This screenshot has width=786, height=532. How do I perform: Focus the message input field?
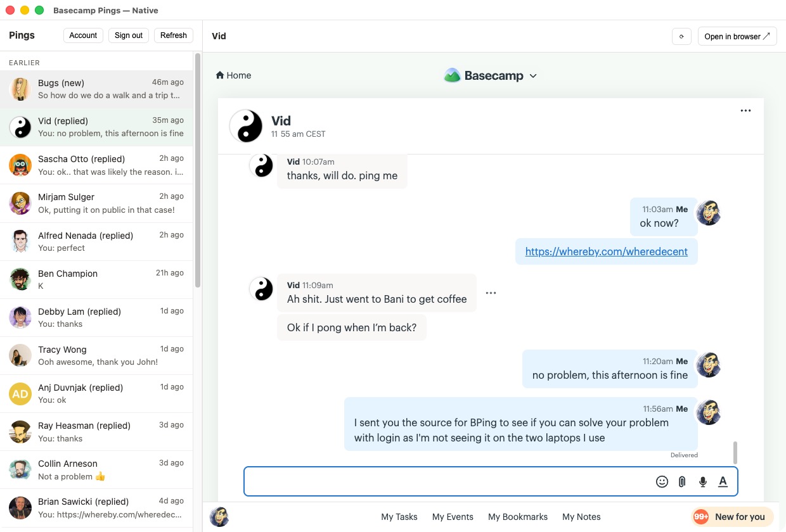(x=447, y=481)
